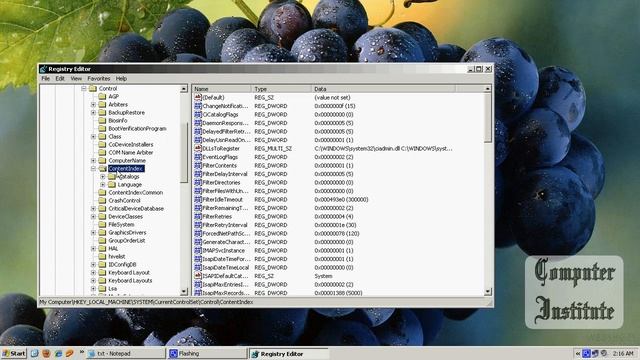Select the FileSystem folder icon
Viewport: 640px width, 360px height.
[x=102, y=224]
